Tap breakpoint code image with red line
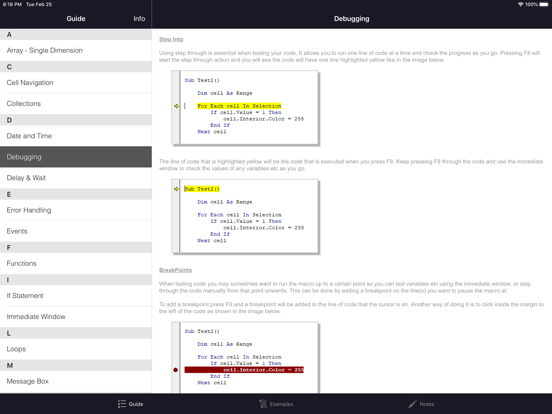Screen dimensions: 552x414 (x=245, y=357)
